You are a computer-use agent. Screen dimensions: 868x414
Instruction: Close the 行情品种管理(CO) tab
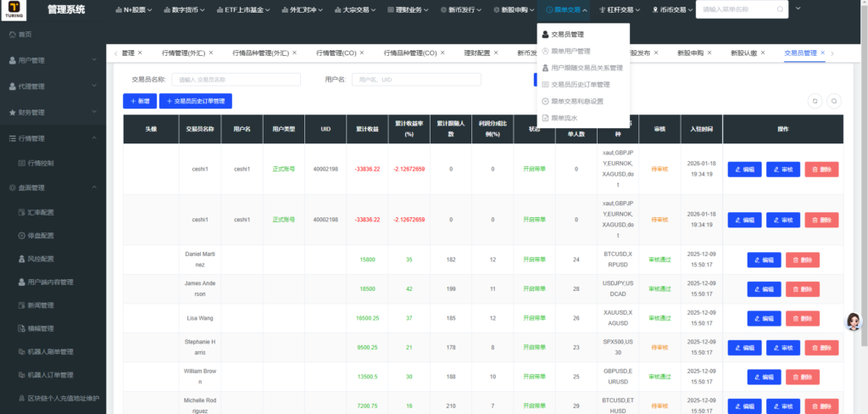tap(442, 53)
